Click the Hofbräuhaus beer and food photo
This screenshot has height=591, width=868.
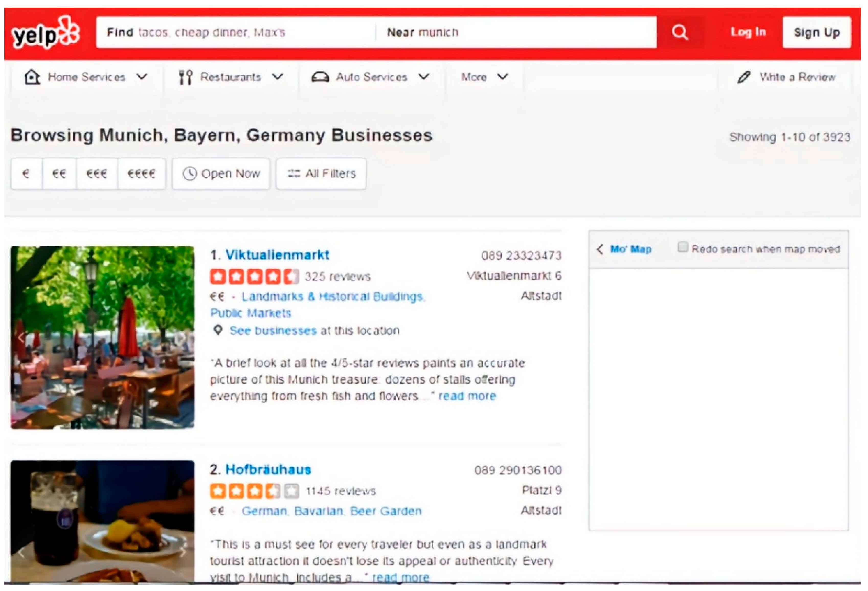102,522
